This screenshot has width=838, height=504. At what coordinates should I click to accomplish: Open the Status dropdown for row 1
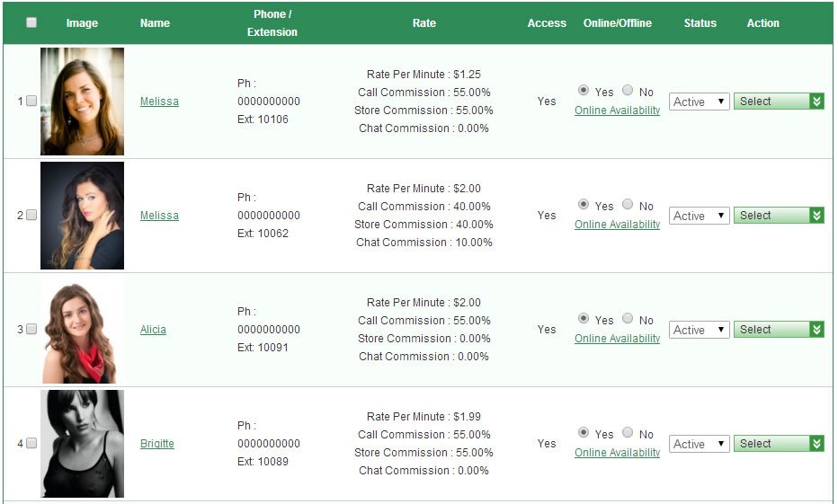(x=699, y=102)
